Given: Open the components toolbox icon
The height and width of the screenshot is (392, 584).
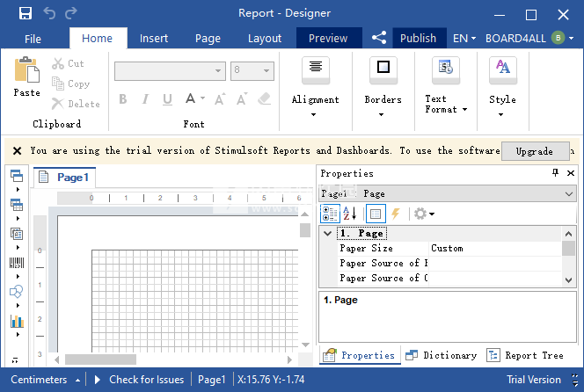Looking at the screenshot, I should (x=17, y=234).
